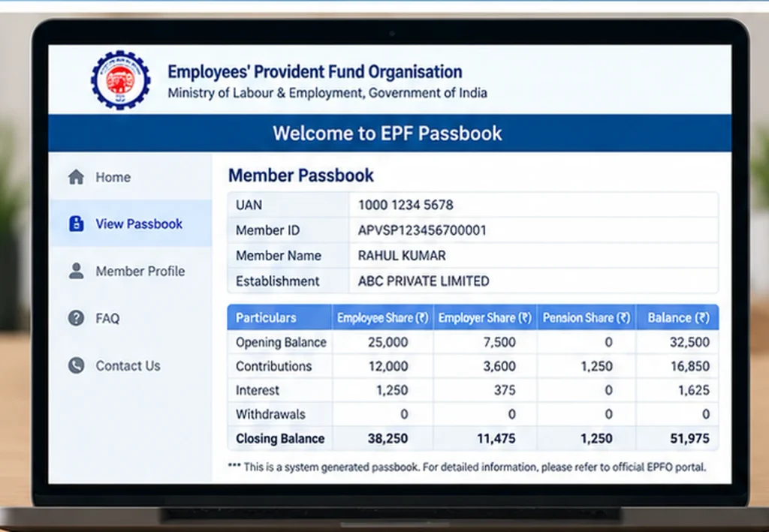The width and height of the screenshot is (769, 532).
Task: Click the View Passbook document icon
Action: pyautogui.click(x=76, y=224)
